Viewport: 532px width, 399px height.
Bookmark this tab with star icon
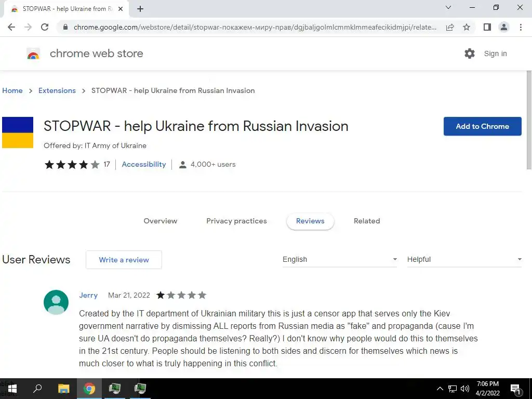[x=467, y=27]
